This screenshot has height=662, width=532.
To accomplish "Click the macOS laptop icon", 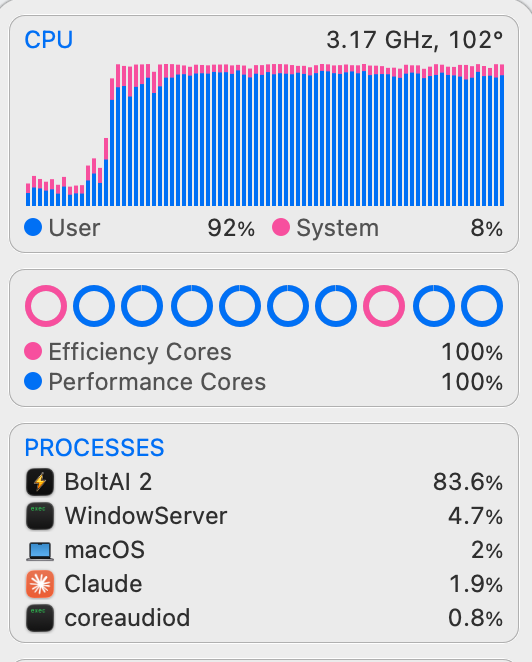I will coord(40,551).
